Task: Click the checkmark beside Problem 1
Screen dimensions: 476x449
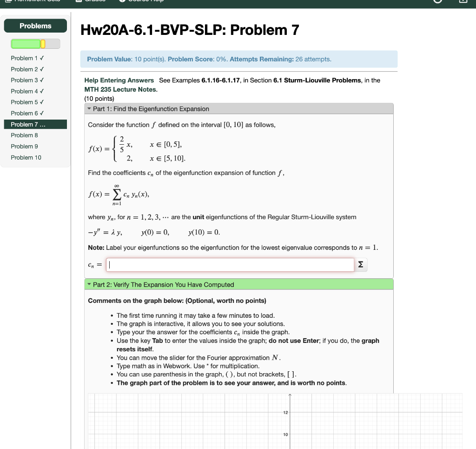Action: point(42,58)
